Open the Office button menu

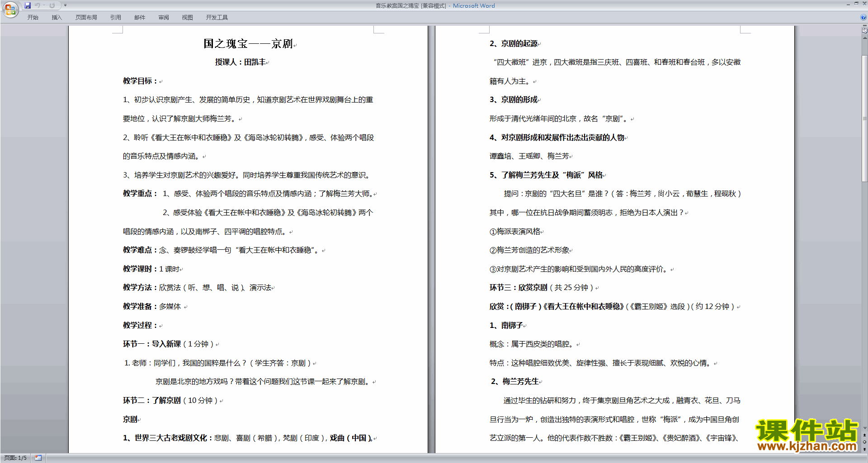coord(10,9)
